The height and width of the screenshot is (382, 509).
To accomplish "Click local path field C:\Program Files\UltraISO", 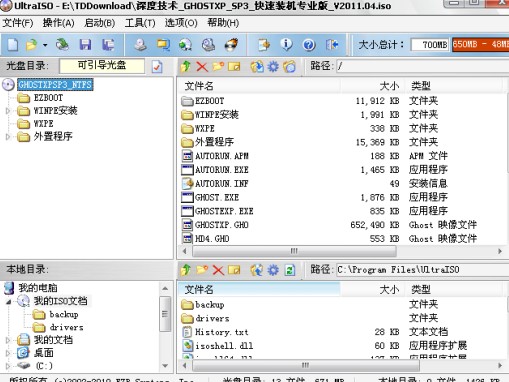I will pos(422,270).
